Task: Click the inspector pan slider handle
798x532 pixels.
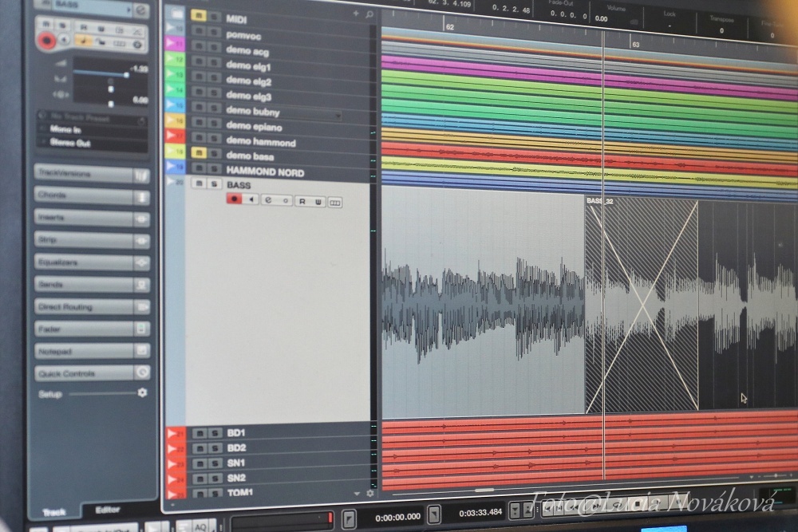Action: [x=111, y=89]
